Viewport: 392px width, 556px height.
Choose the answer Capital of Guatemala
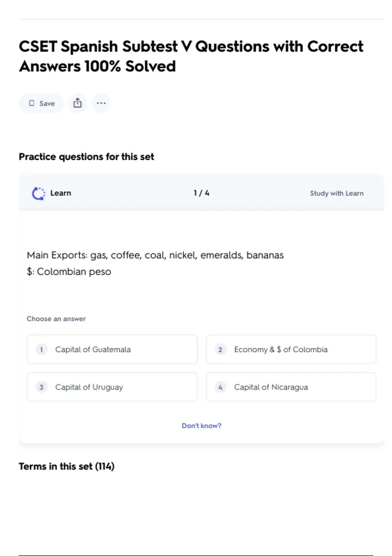[x=112, y=349]
